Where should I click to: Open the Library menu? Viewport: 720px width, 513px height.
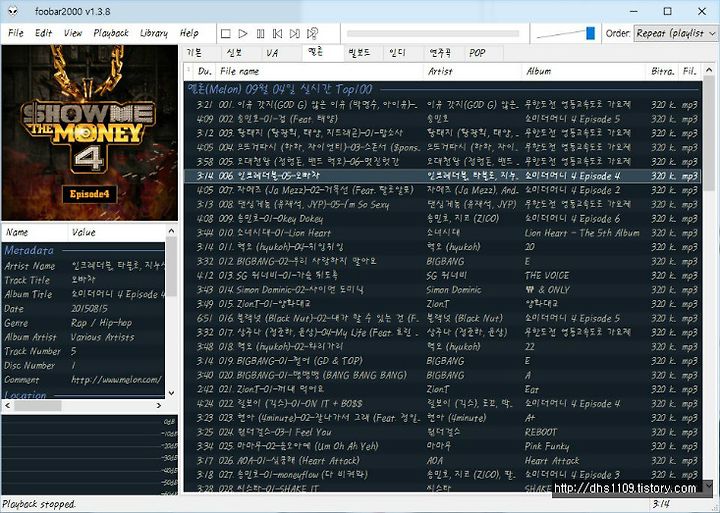pyautogui.click(x=154, y=33)
